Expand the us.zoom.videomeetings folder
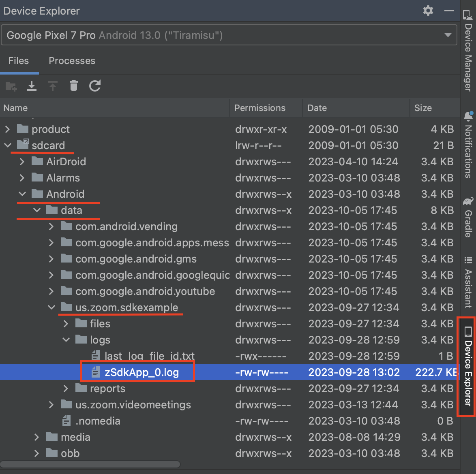 click(x=51, y=404)
